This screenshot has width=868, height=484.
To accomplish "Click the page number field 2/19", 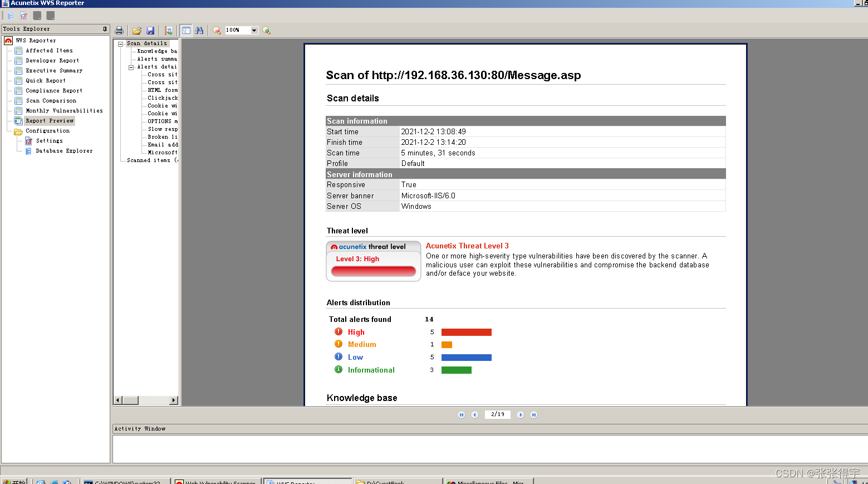I will [498, 414].
